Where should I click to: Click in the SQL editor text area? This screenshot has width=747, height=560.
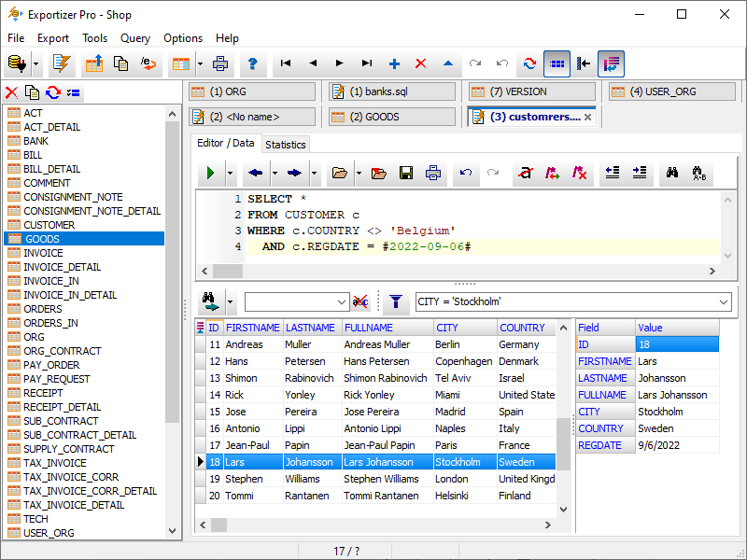(481, 227)
